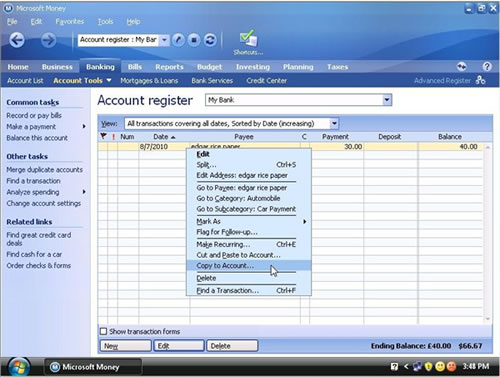Open Help with the question mark icon
The width and height of the screenshot is (500, 377).
(487, 67)
